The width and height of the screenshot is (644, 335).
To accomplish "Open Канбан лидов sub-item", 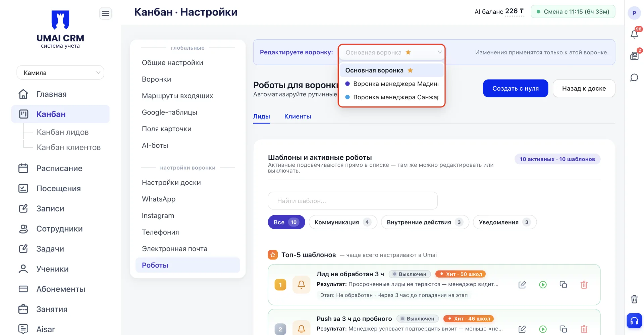I will [63, 132].
